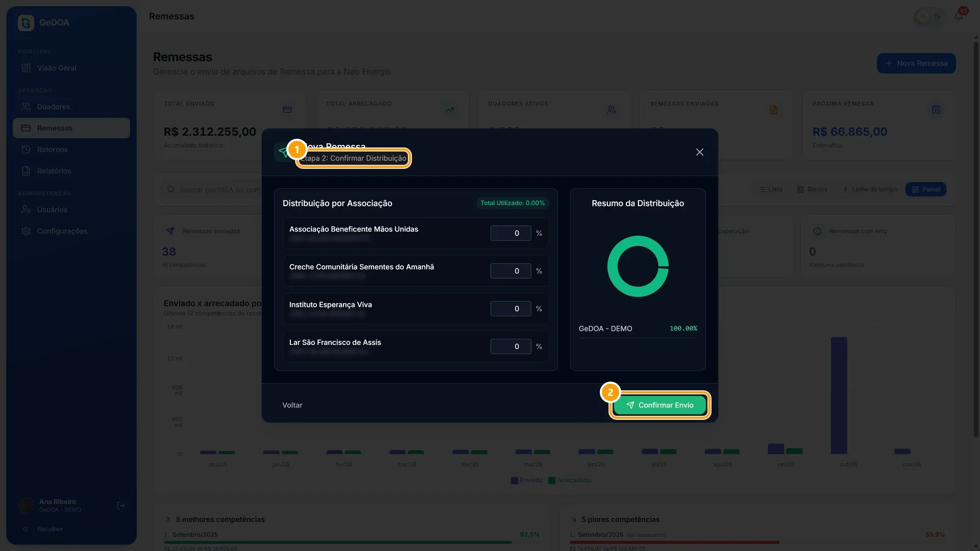Image resolution: width=980 pixels, height=551 pixels.
Task: Open Visão Geral in the sidebar
Action: (71, 68)
